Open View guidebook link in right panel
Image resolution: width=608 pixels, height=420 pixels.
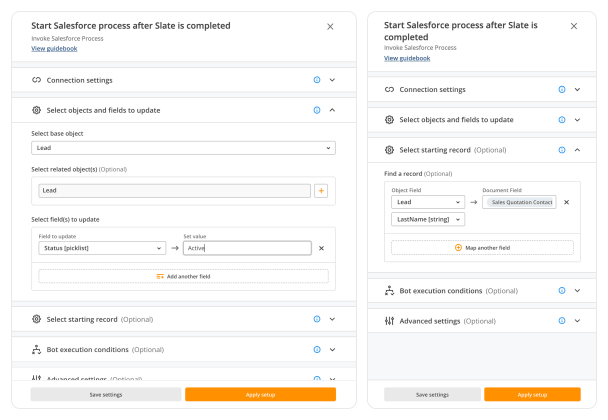[407, 58]
